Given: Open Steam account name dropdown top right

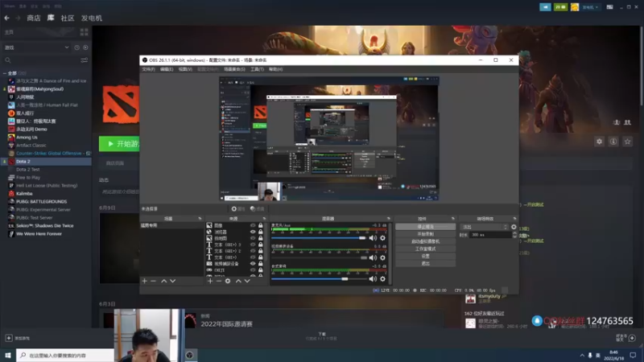Looking at the screenshot, I should 590,7.
